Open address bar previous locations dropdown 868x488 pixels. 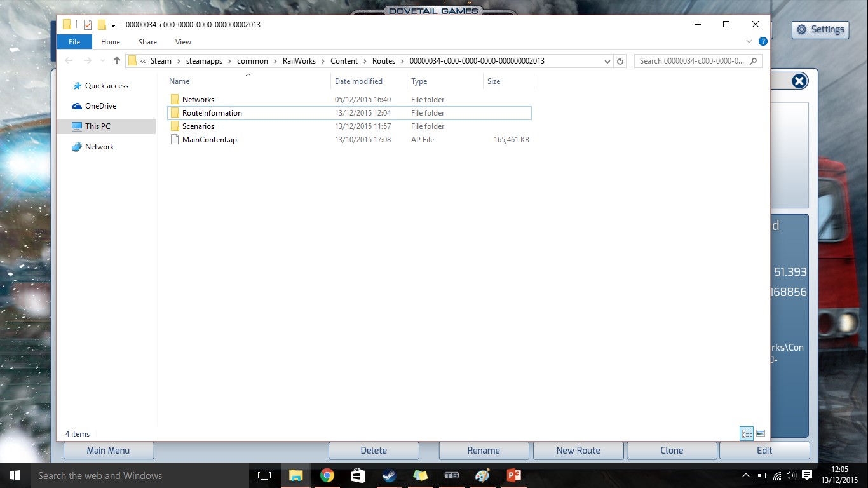tap(607, 61)
